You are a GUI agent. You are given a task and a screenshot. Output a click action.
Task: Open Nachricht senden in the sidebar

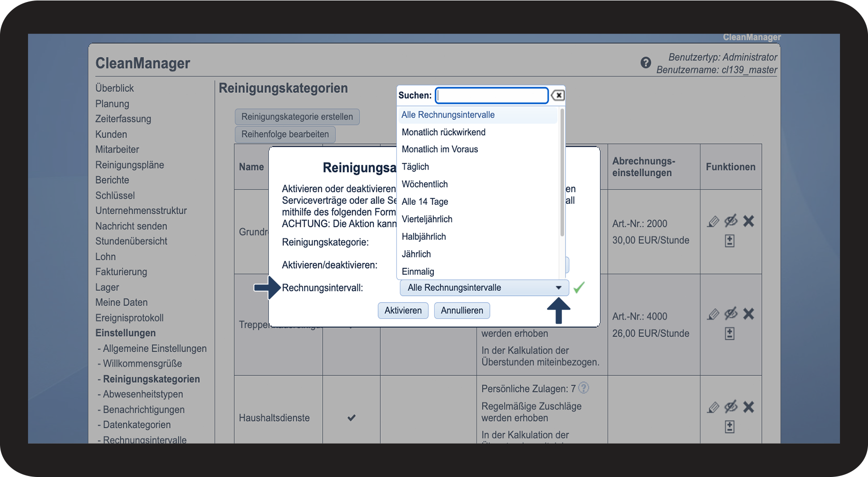point(131,226)
